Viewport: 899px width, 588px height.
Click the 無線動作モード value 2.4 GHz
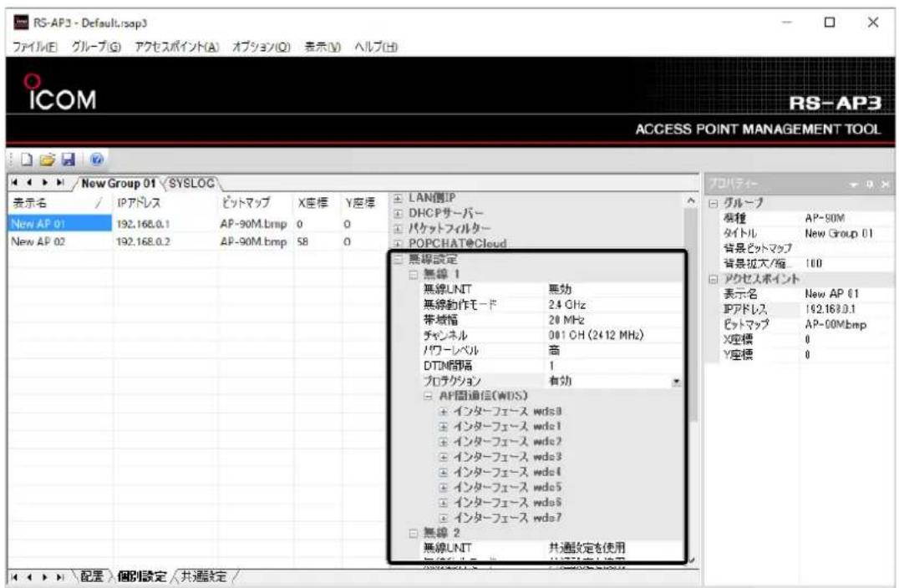coord(613,305)
